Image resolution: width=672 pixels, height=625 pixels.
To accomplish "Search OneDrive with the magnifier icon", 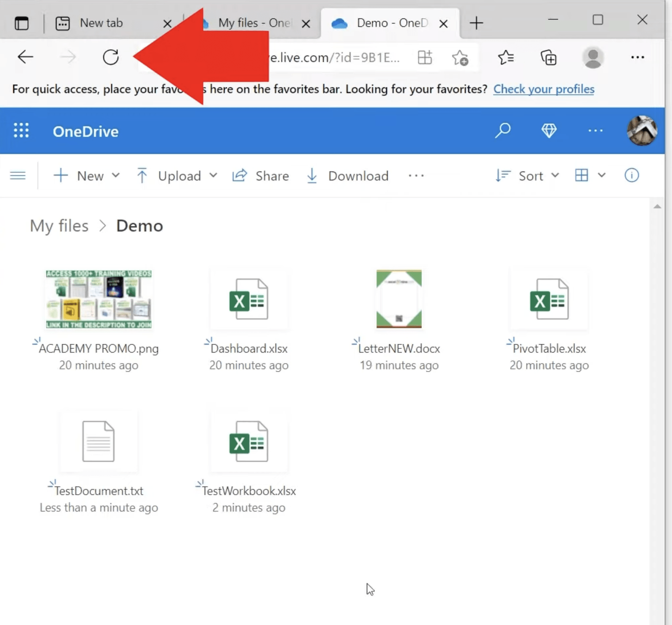I will [x=503, y=130].
